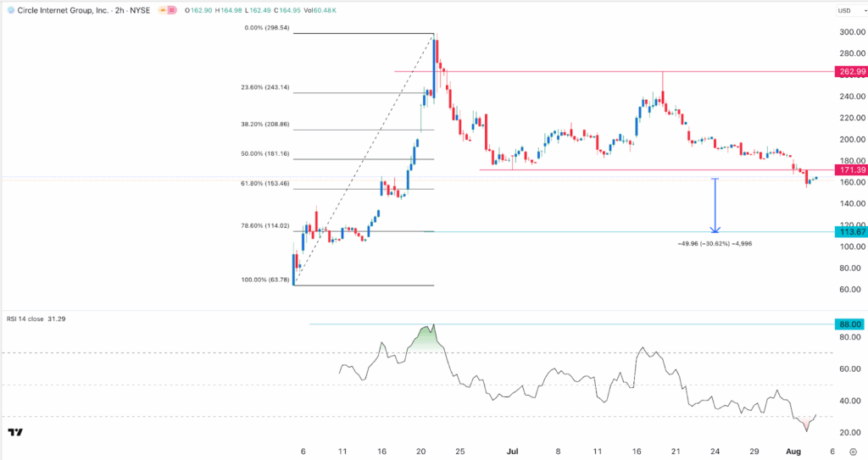Click the orange sun market status badge
868x460 pixels.
coord(162,10)
